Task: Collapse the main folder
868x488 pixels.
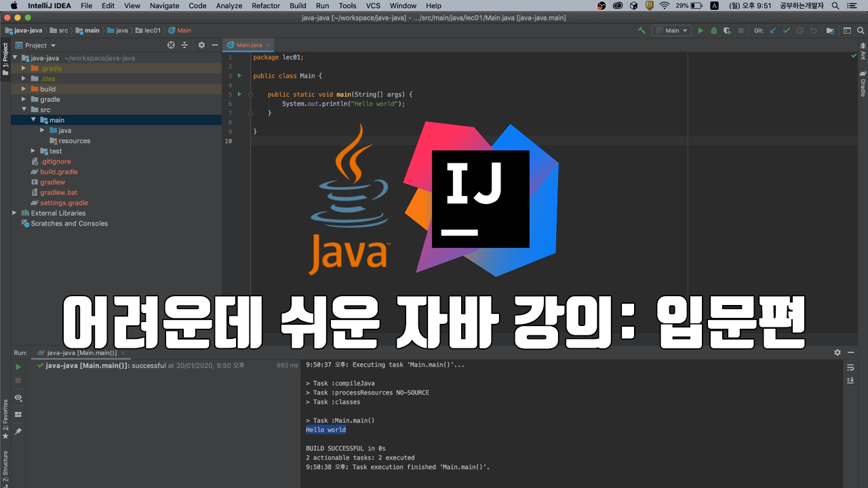Action: click(33, 120)
